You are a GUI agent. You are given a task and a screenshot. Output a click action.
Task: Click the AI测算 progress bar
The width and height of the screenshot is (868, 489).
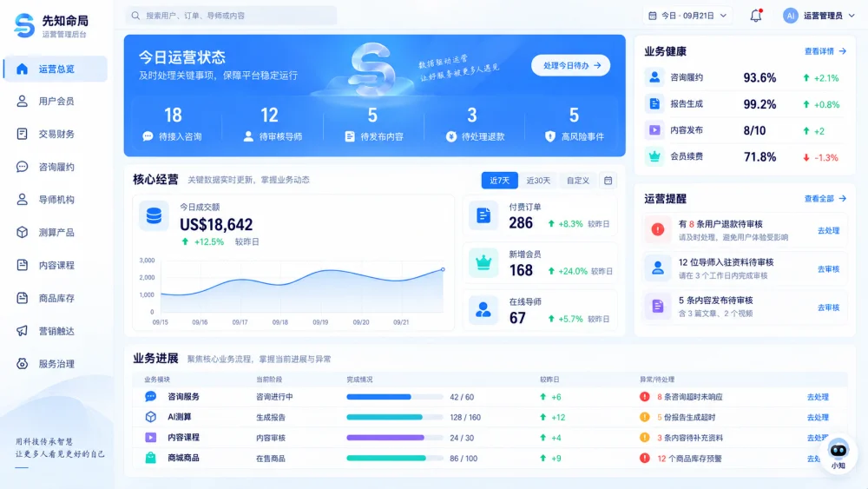coord(395,417)
